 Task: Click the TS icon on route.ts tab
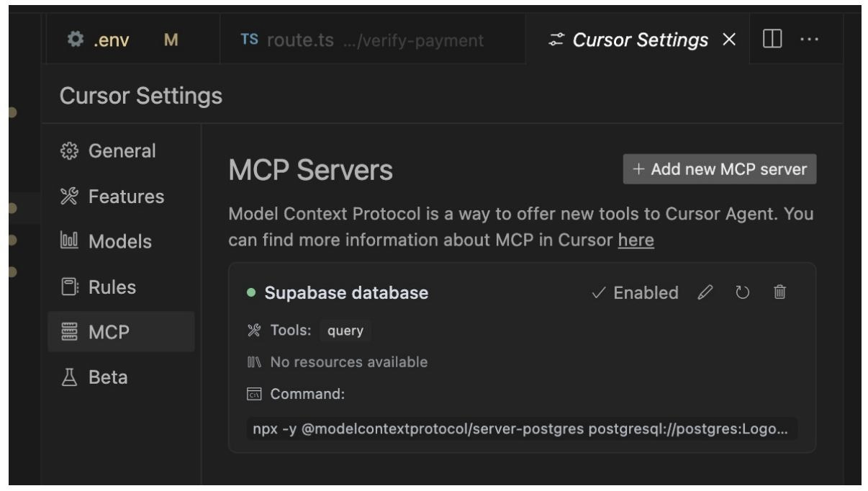(248, 39)
